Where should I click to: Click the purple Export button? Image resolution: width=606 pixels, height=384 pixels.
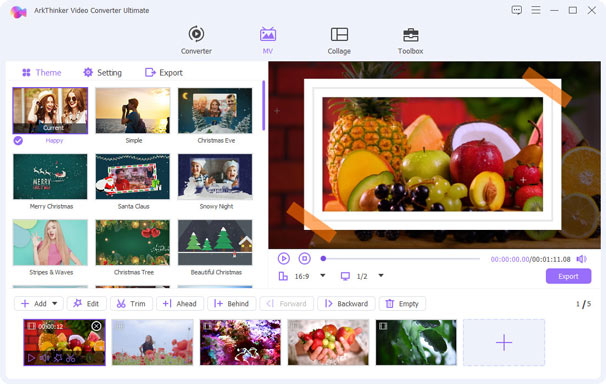[x=568, y=276]
